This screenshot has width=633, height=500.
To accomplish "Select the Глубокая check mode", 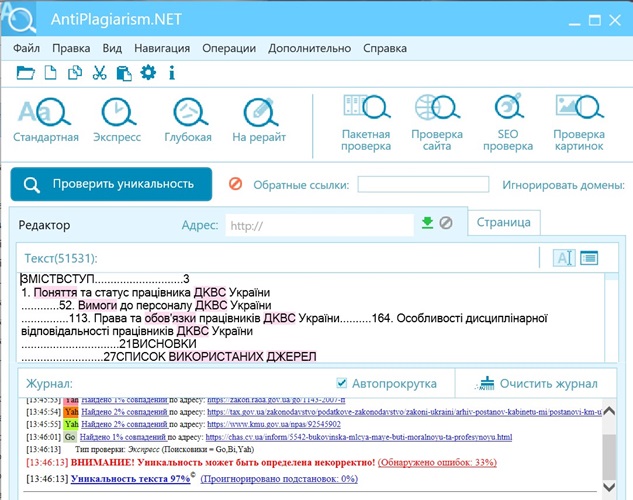I will (x=188, y=120).
